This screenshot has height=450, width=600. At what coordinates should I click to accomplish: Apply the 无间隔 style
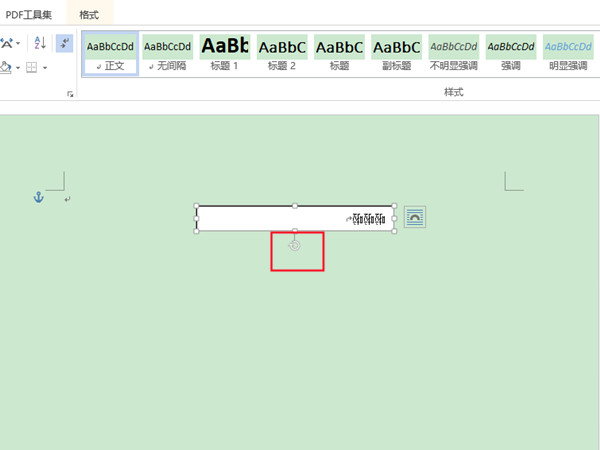(x=167, y=54)
